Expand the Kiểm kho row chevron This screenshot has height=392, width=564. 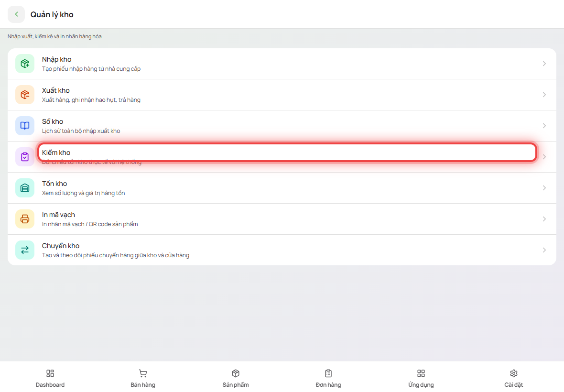click(544, 157)
